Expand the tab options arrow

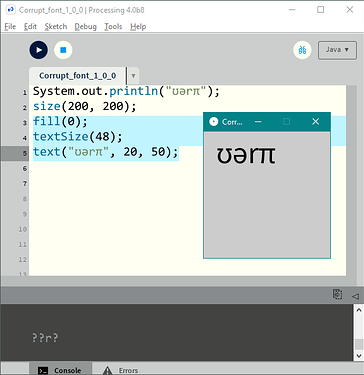133,76
